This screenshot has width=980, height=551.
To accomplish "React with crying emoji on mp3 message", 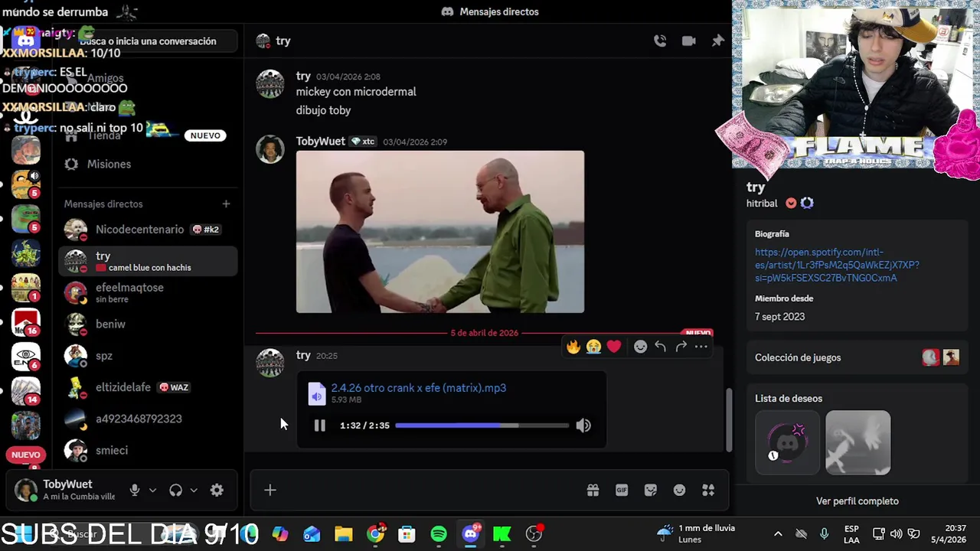I will [593, 347].
